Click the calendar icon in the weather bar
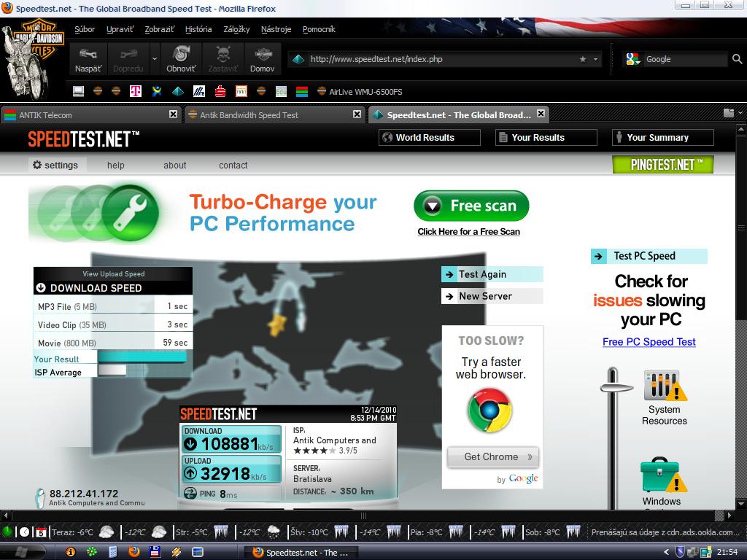The image size is (747, 560). [x=41, y=532]
